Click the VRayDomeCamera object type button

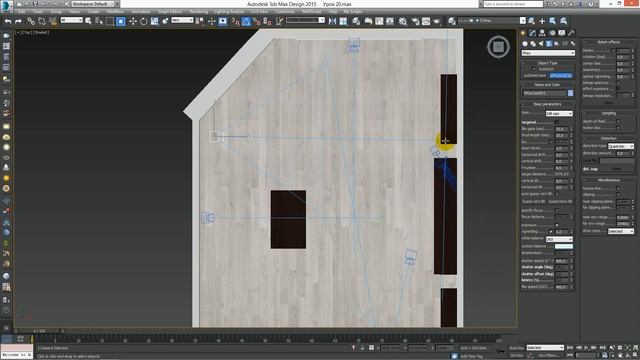pos(535,76)
